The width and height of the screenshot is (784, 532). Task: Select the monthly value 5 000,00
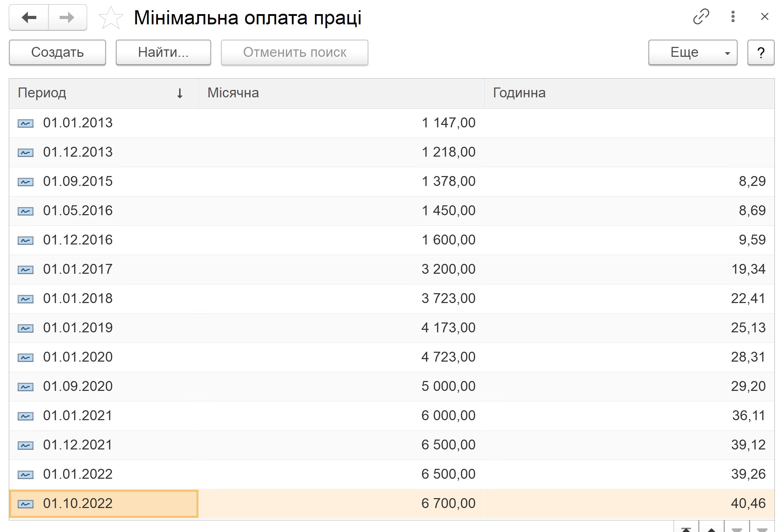[448, 386]
